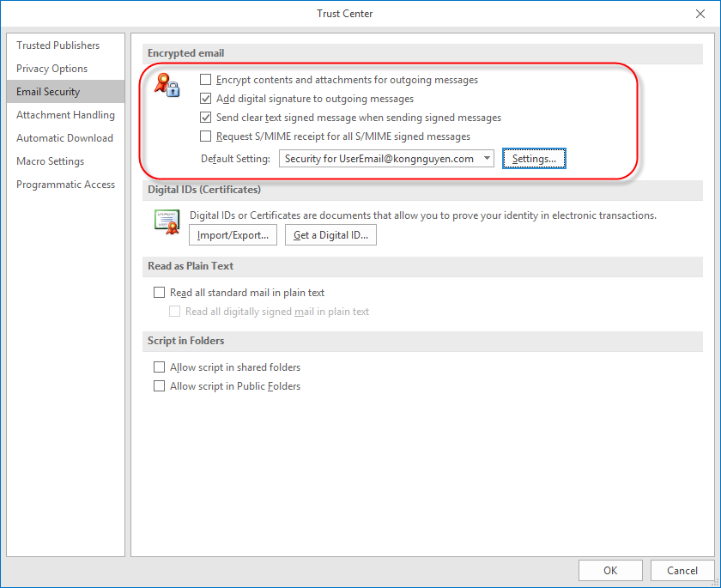Viewport: 721px width, 588px height.
Task: Enable Encrypt contents and attachments checkbox
Action: click(x=205, y=80)
